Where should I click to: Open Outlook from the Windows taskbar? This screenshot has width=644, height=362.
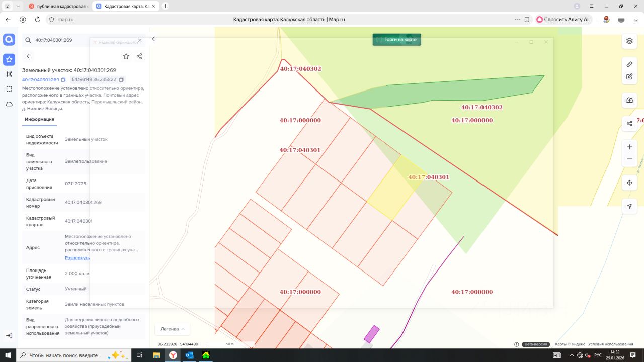tap(189, 355)
